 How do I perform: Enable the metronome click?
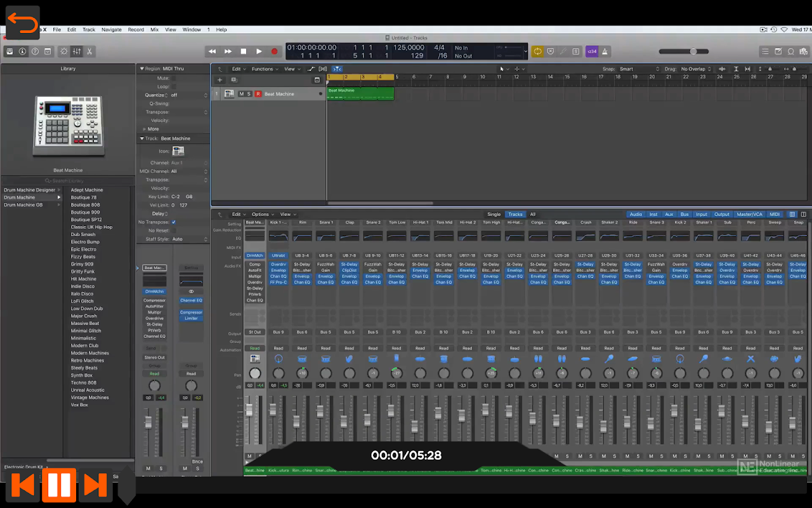pos(605,51)
